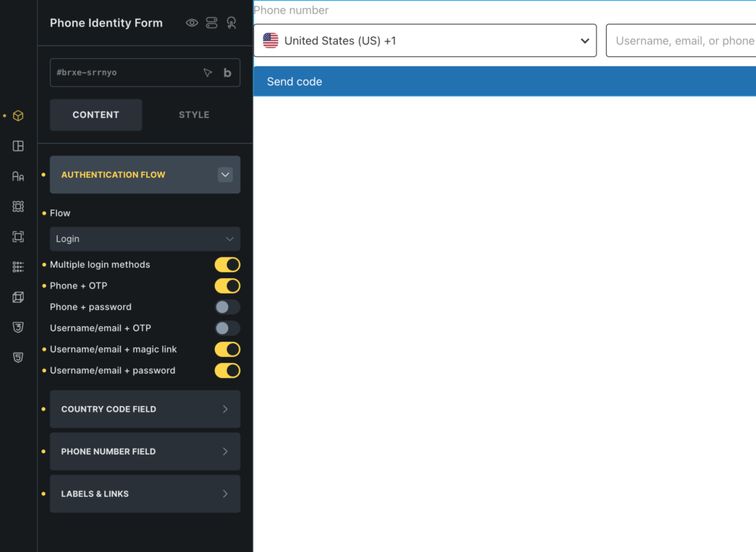
Task: Click the interactions pointer icon in header
Action: [231, 23]
